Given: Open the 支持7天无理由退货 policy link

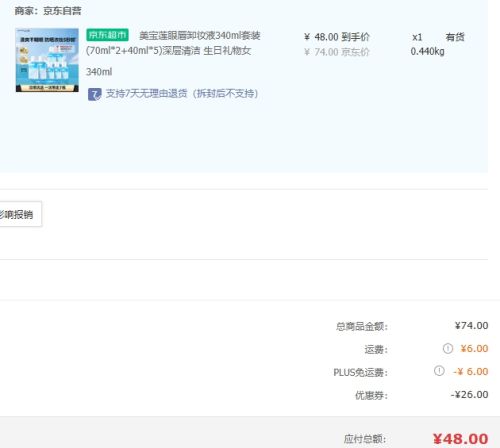Looking at the screenshot, I should [182, 94].
